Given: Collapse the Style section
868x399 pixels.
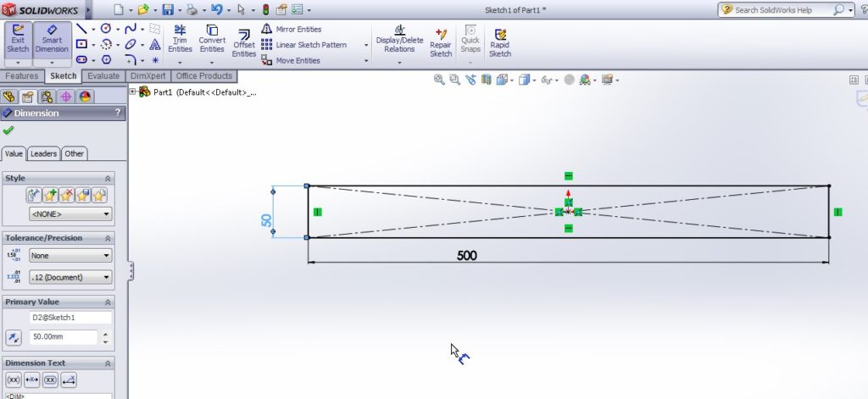Looking at the screenshot, I should click(x=108, y=178).
